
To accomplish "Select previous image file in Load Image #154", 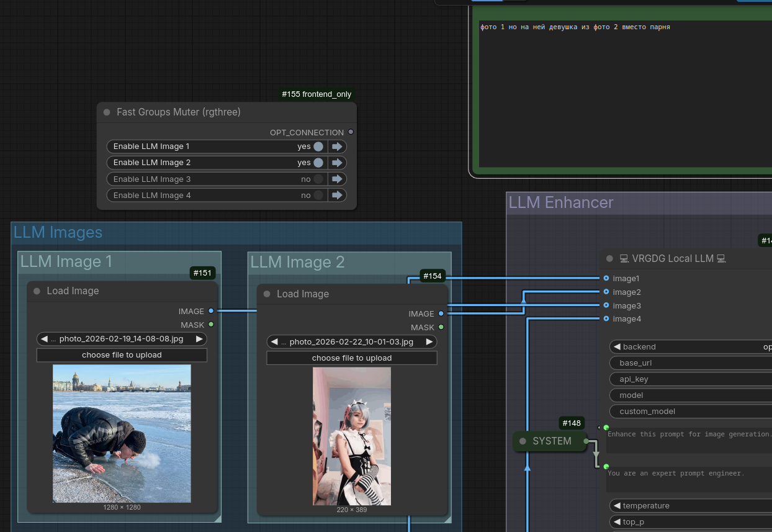I will pyautogui.click(x=274, y=342).
